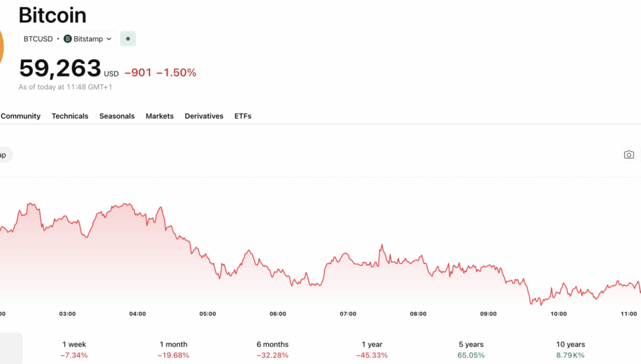The height and width of the screenshot is (364, 641).
Task: Select the Derivatives tab
Action: [204, 116]
